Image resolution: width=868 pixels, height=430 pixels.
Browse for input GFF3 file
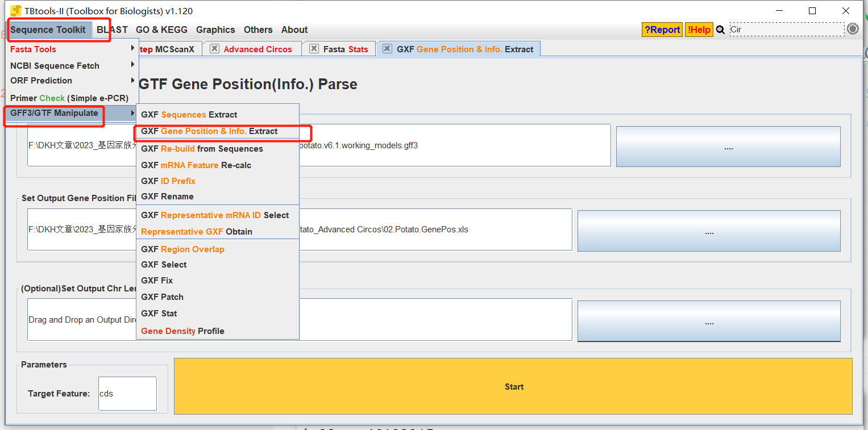point(728,147)
